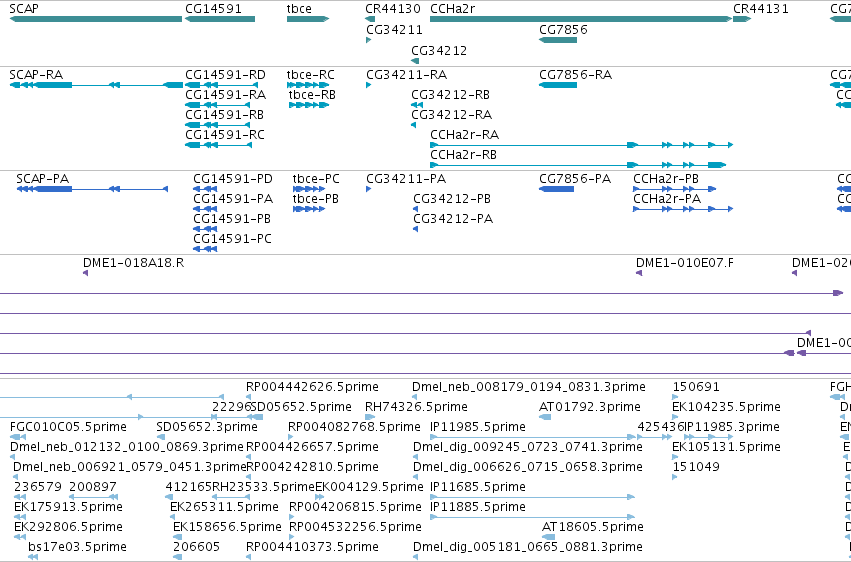This screenshot has height=562, width=851.
Task: Open the AT18605.5prime EST
Action: [548, 538]
